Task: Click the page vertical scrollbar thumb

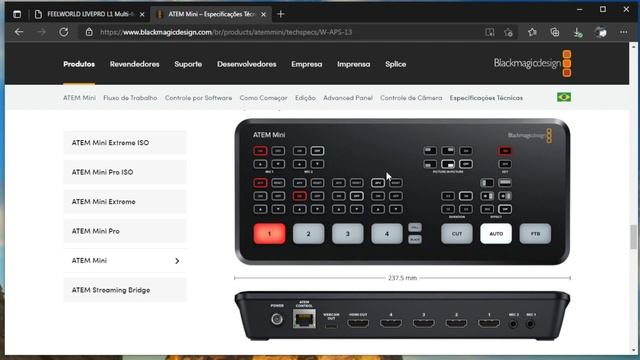Action: coord(633,237)
